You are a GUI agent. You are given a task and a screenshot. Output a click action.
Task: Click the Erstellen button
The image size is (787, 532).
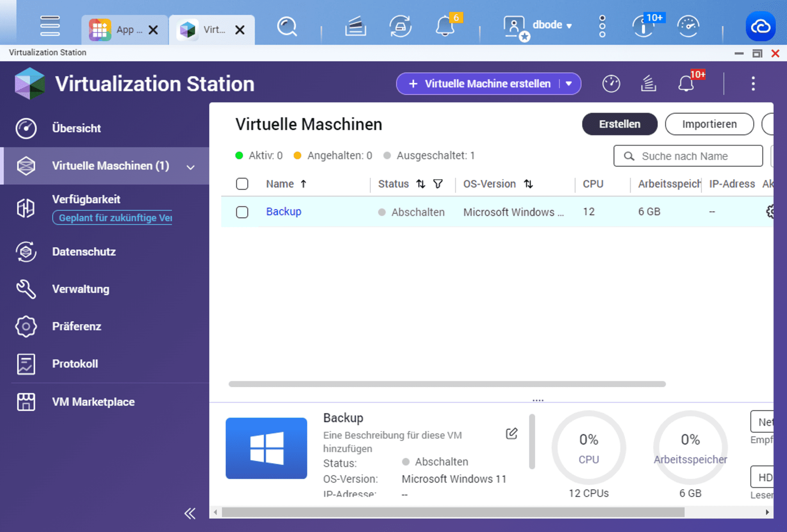click(619, 124)
